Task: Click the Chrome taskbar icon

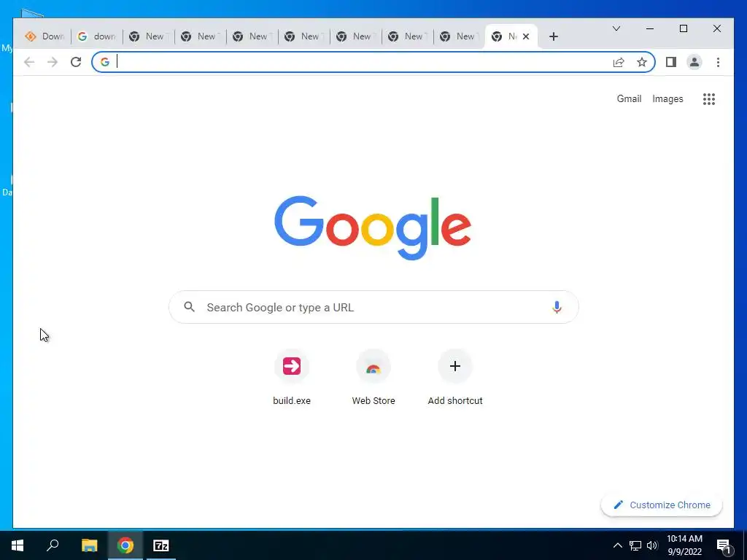Action: (125, 545)
